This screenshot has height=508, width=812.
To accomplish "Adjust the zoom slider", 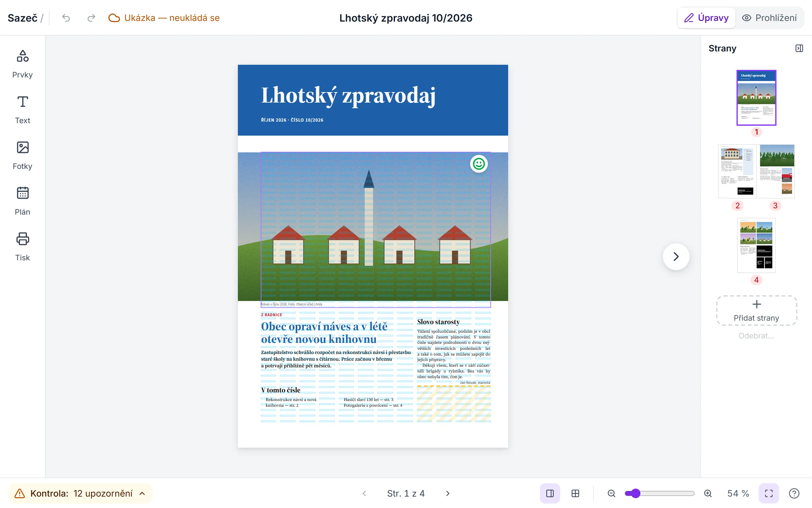I will coord(659,493).
